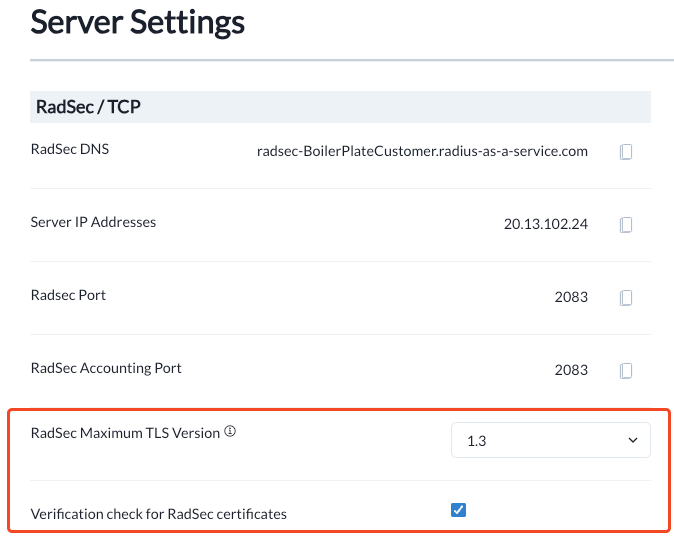This screenshot has height=538, width=674.
Task: Click the RadSec Accounting Port label
Action: [106, 368]
